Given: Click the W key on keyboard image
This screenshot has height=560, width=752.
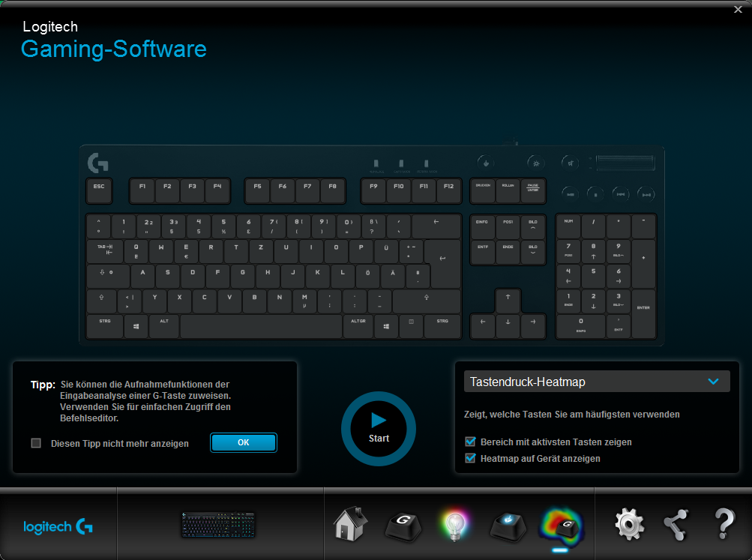Looking at the screenshot, I should [161, 251].
